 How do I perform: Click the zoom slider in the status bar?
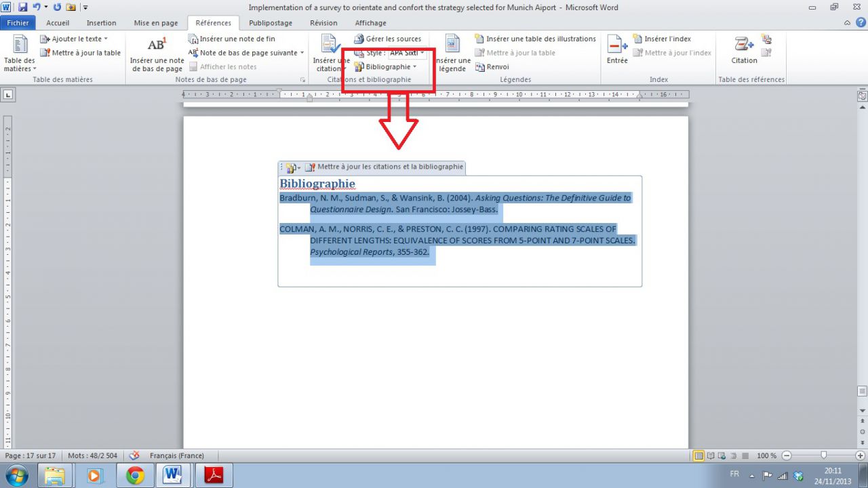pyautogui.click(x=823, y=455)
